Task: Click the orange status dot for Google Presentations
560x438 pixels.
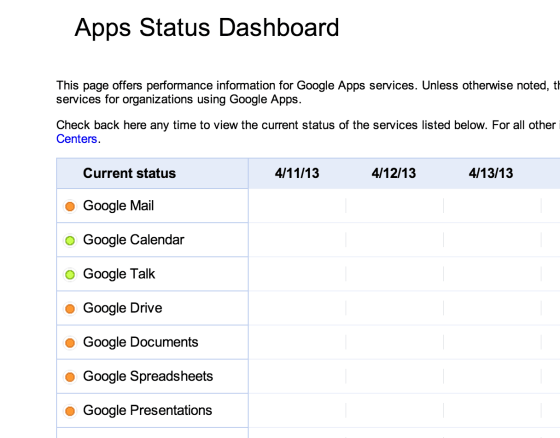Action: 70,411
